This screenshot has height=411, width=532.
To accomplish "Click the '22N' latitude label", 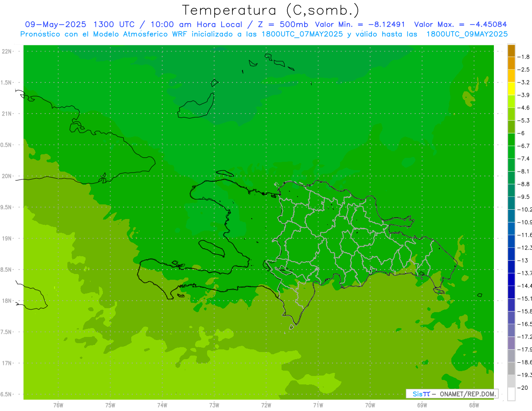I will click(6, 51).
